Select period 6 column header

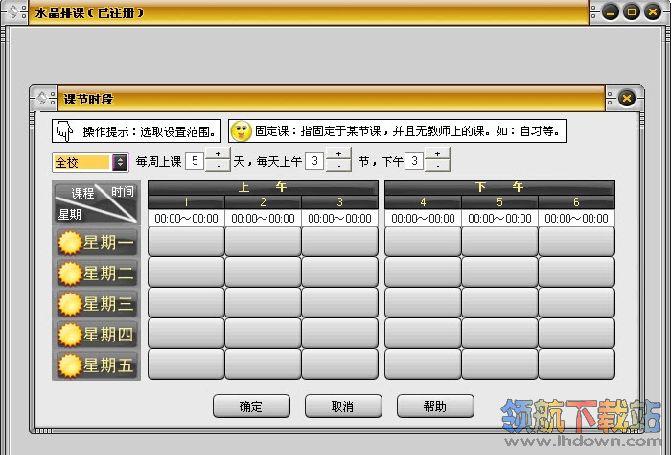[x=576, y=202]
